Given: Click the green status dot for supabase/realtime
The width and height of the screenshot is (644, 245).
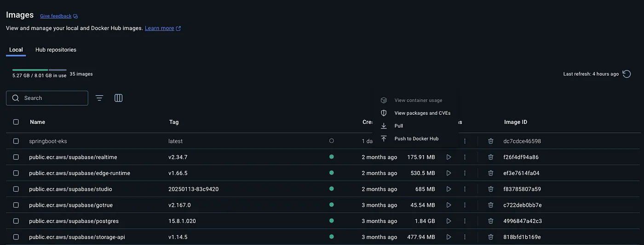Looking at the screenshot, I should tap(332, 157).
